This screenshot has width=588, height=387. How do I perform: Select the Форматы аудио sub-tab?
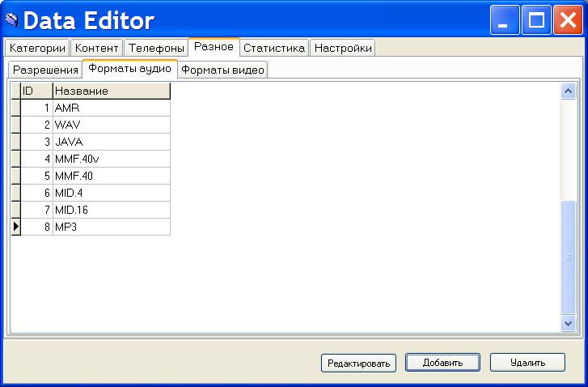[129, 69]
